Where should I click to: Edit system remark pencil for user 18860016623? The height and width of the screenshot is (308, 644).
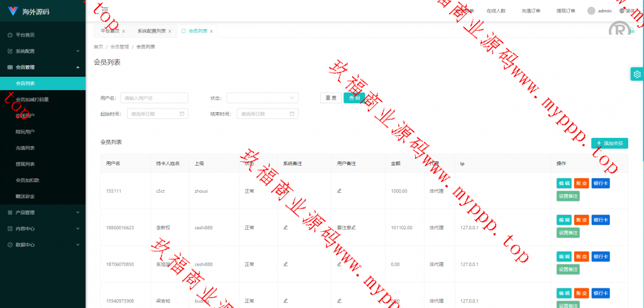click(x=286, y=227)
